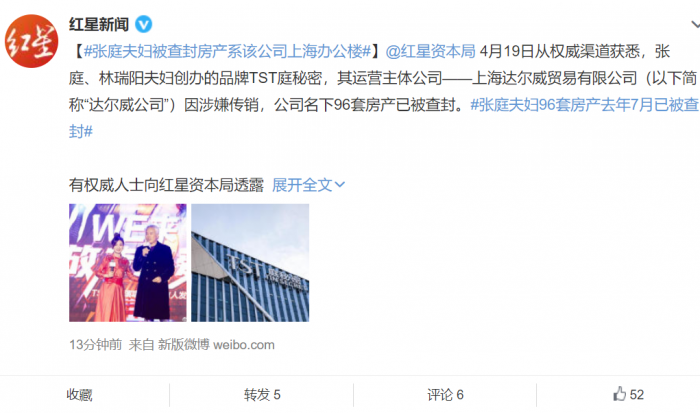The image size is (700, 413).
Task: Open the 红星新闻 account name
Action: coord(99,24)
